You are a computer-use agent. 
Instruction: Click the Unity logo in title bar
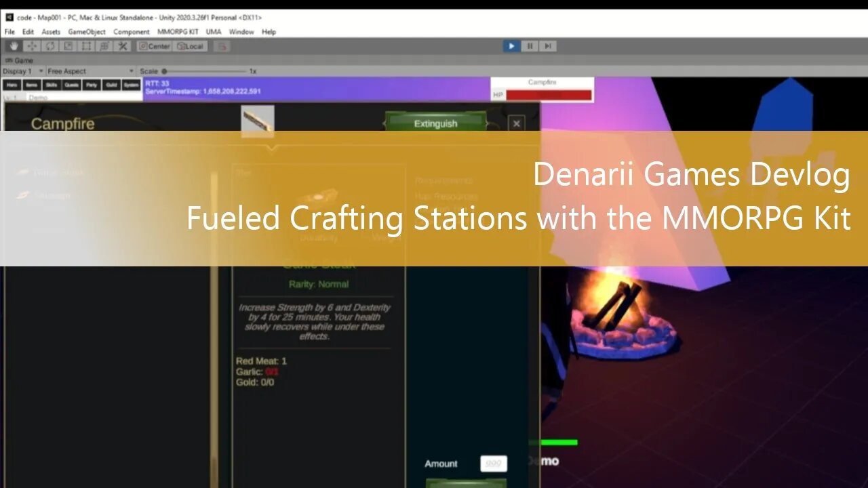9,18
